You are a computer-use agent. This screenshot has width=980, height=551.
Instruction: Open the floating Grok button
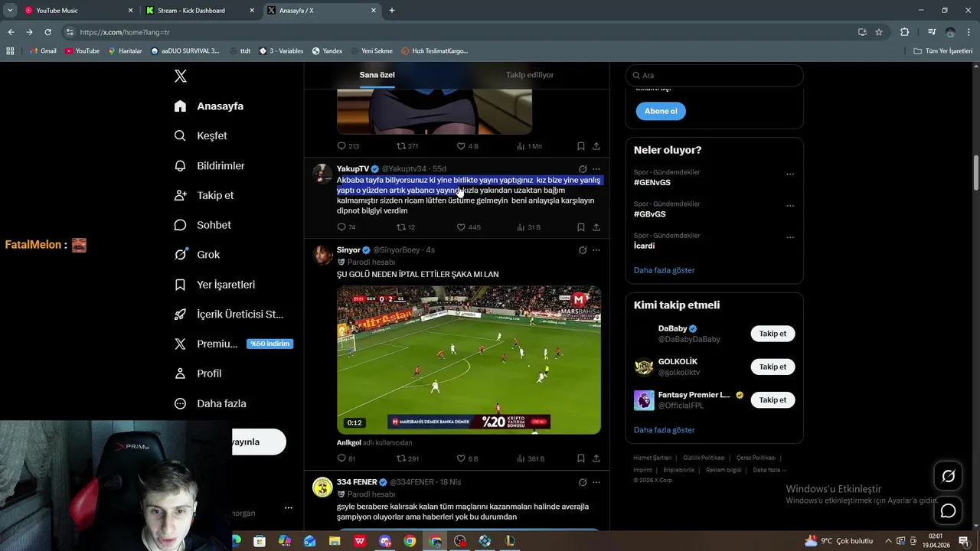948,476
